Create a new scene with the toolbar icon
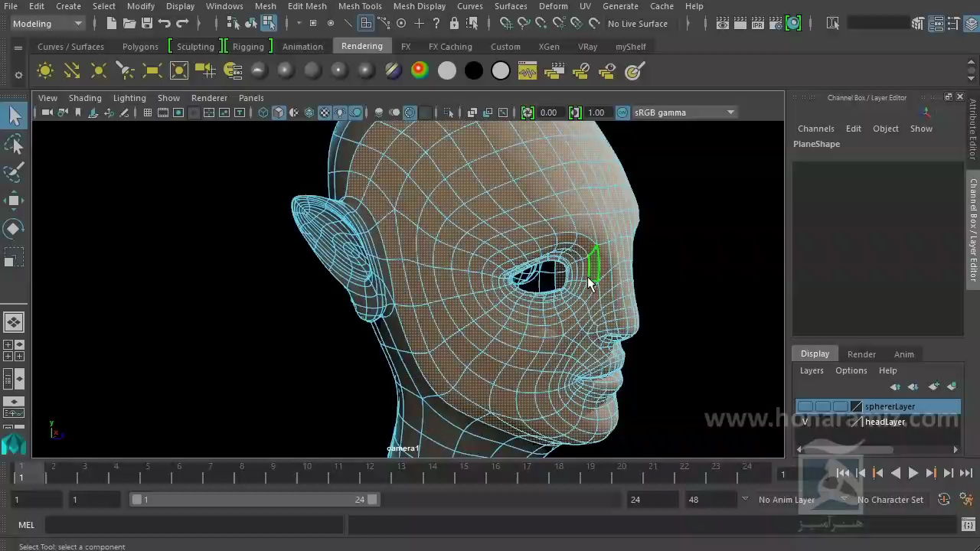 coord(112,24)
